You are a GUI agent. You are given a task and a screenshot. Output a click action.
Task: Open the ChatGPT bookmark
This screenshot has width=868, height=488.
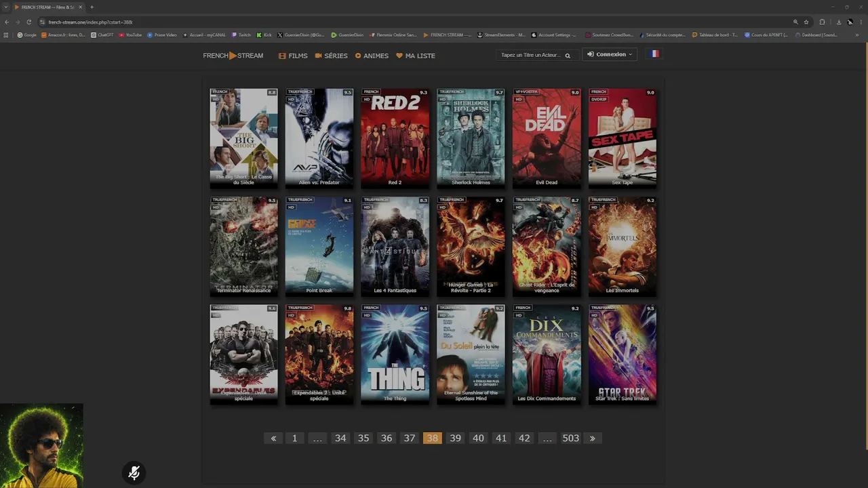tap(102, 35)
